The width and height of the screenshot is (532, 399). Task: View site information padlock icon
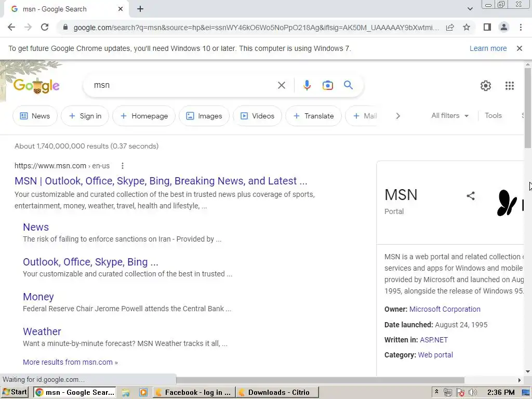(x=65, y=27)
